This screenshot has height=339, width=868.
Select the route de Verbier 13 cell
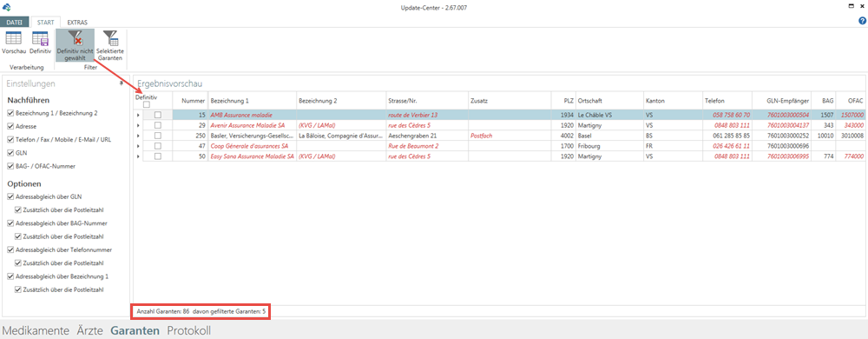click(427, 116)
